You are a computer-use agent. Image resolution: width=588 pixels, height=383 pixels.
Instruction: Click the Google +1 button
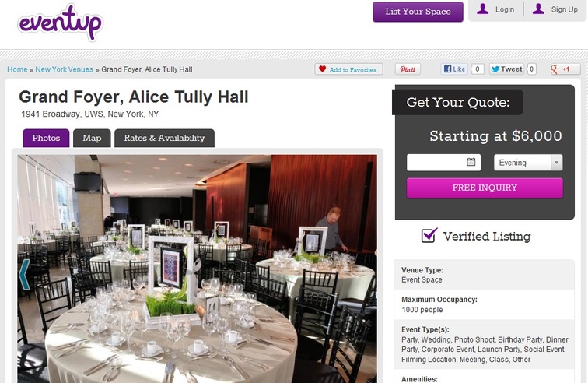pyautogui.click(x=565, y=69)
